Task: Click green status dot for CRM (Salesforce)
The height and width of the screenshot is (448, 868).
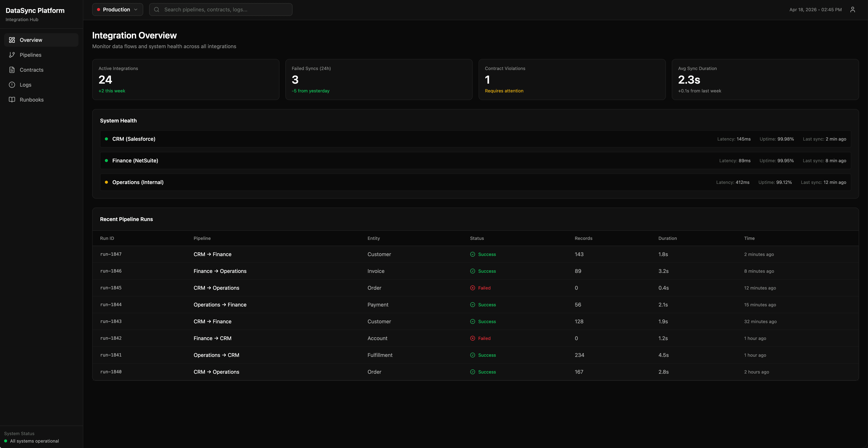Action: point(106,139)
